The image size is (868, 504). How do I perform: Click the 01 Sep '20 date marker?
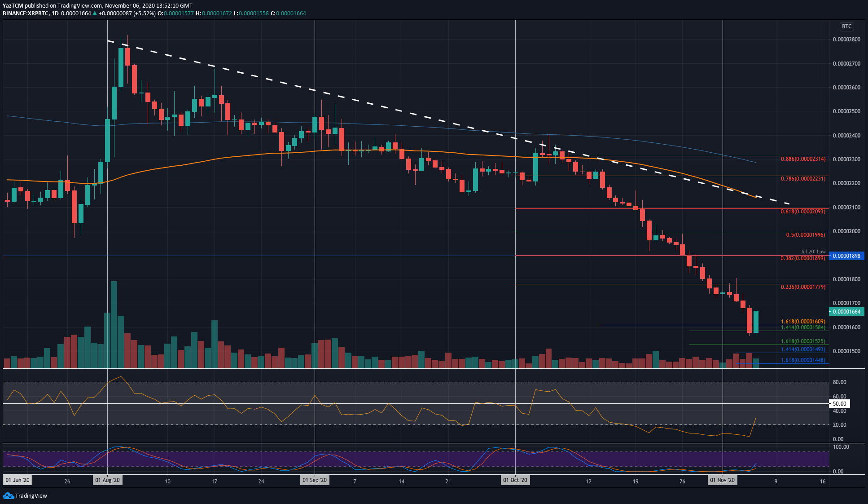tap(315, 480)
